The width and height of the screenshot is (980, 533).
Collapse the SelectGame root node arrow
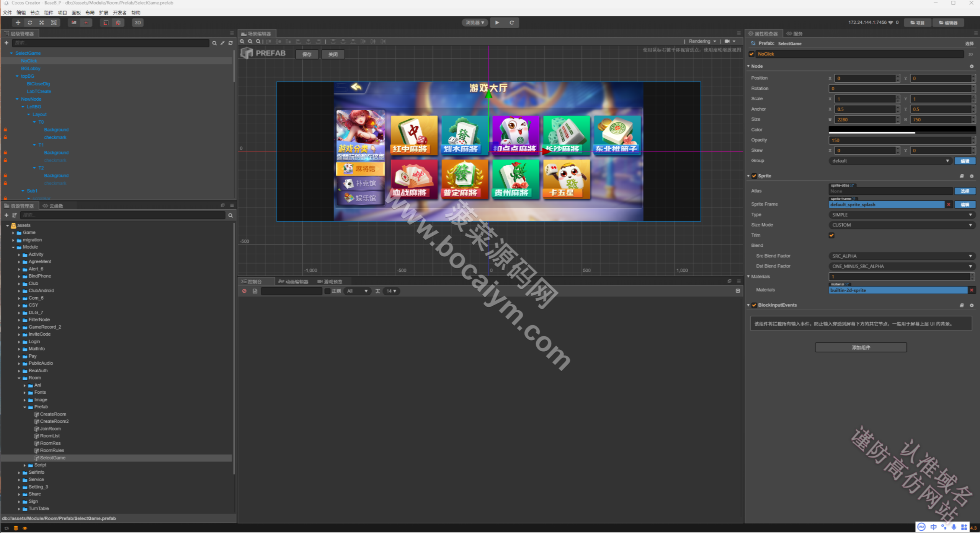[x=11, y=53]
